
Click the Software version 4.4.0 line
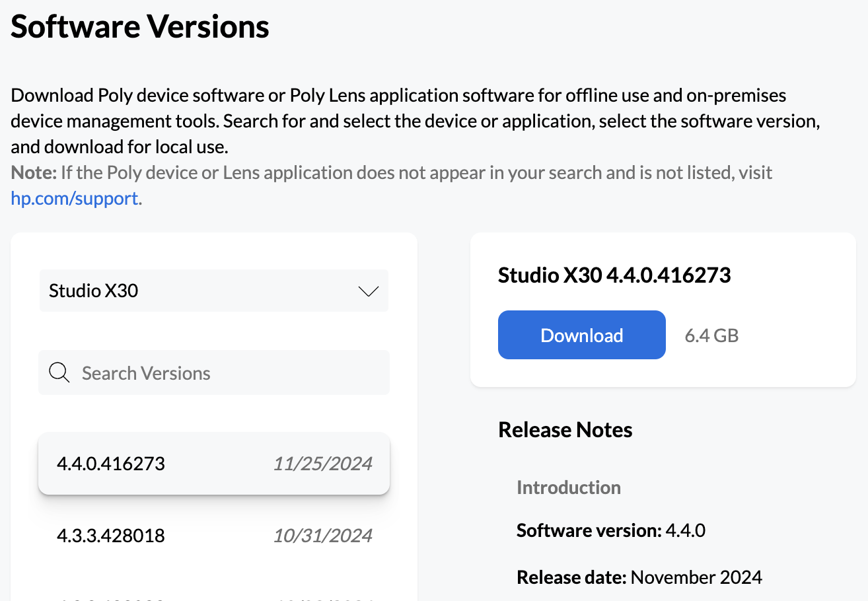(x=611, y=530)
